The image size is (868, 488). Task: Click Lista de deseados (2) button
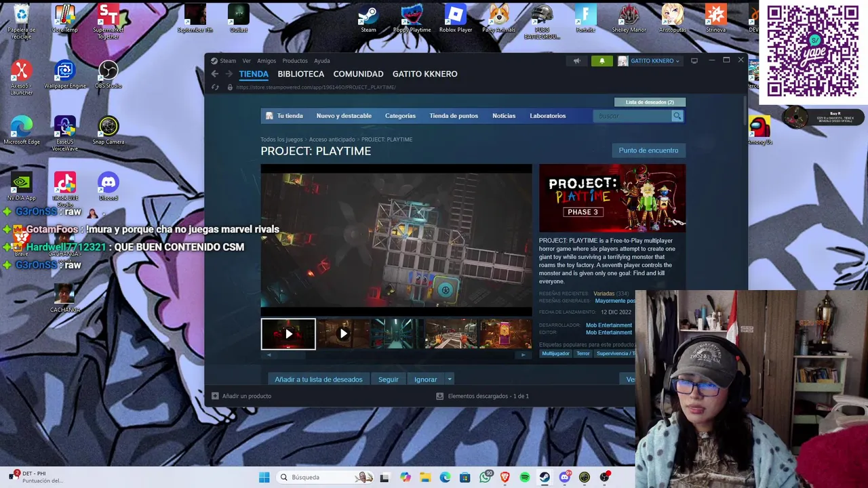click(650, 102)
